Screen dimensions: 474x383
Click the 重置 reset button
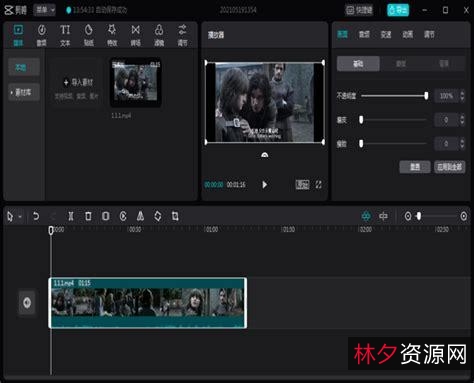(x=415, y=167)
